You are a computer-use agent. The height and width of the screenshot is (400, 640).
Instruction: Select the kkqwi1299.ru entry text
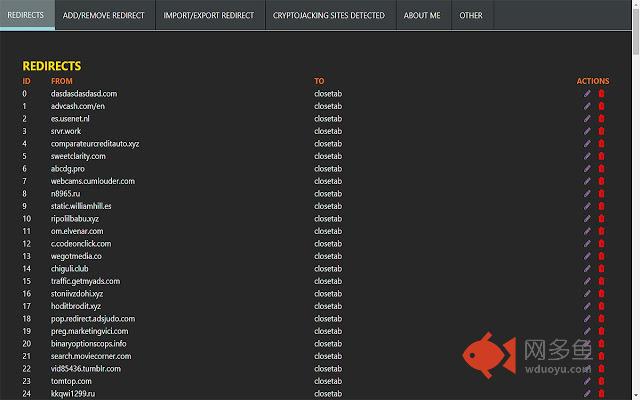(x=73, y=394)
